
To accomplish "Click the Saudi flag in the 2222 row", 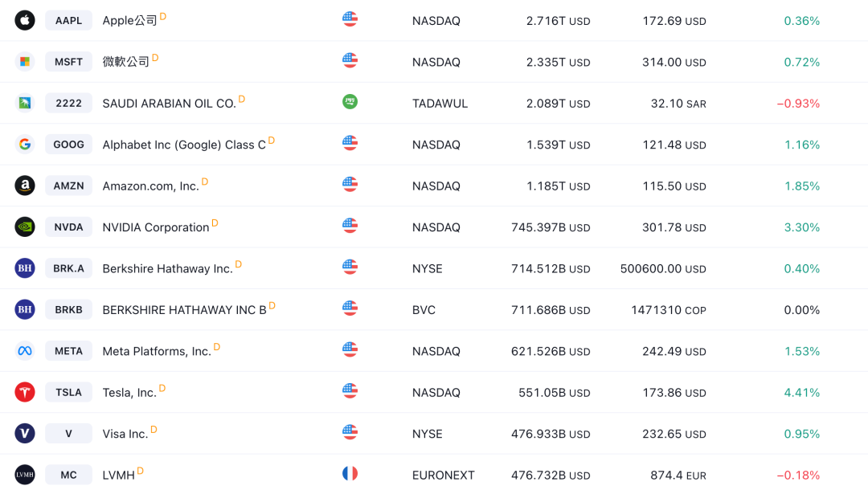I will coord(350,102).
